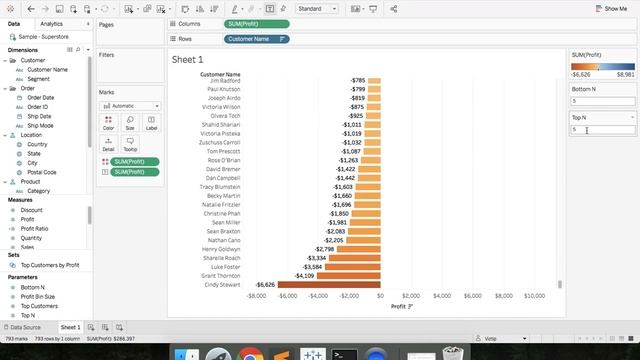Clear the sheet via toolbar icon
Screen dimensions: 640x360
[161, 9]
